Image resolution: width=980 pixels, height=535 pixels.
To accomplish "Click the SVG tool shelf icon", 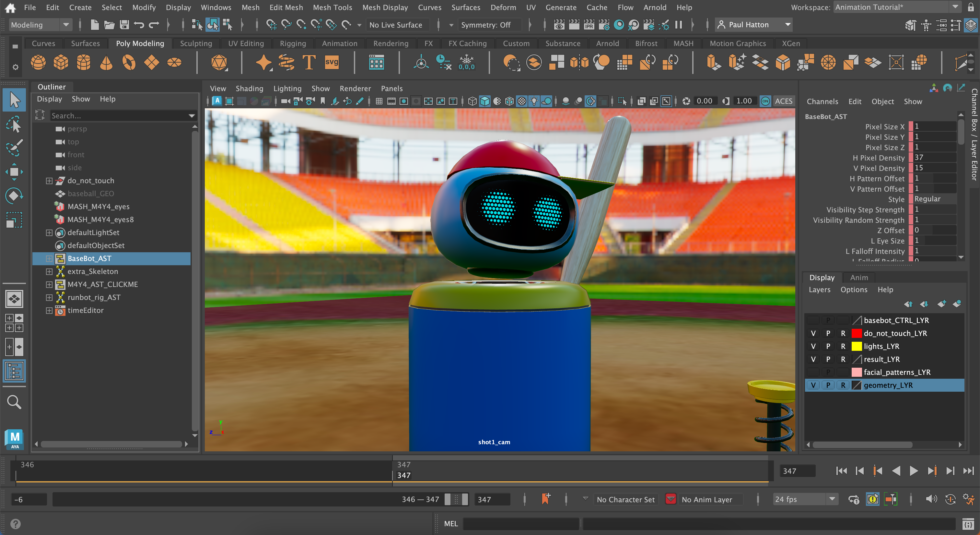I will (x=332, y=62).
